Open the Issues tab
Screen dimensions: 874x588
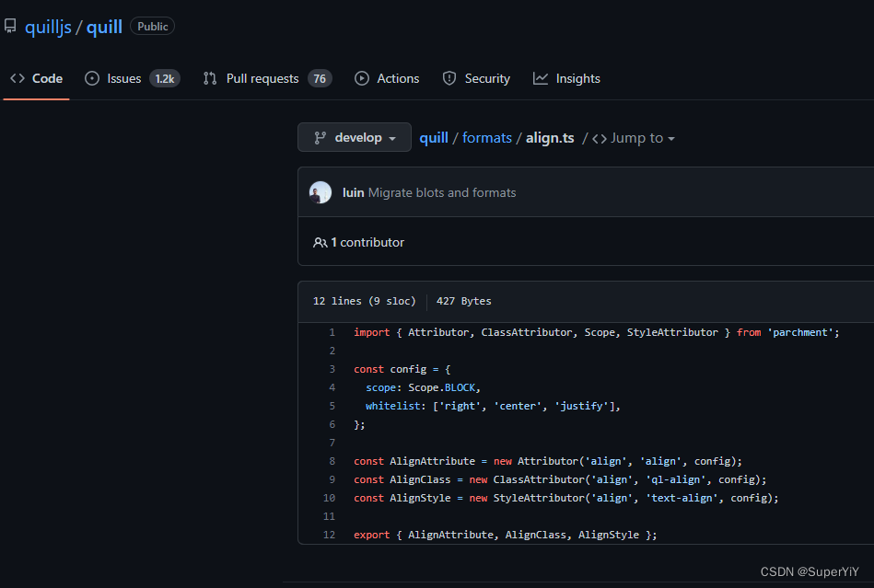(x=132, y=78)
